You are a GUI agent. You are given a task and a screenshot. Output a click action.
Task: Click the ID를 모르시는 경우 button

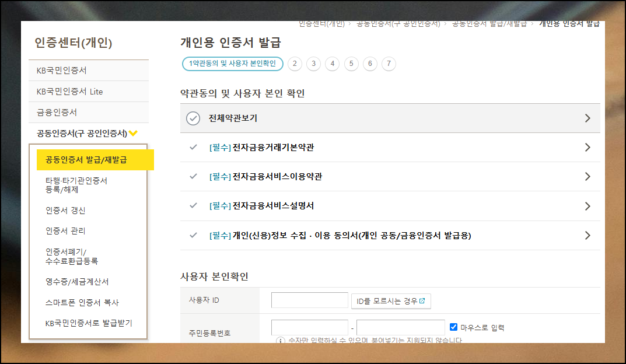click(x=391, y=301)
